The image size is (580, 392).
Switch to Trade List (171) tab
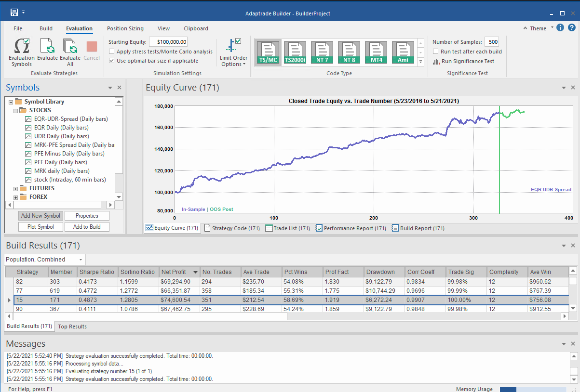click(x=288, y=228)
